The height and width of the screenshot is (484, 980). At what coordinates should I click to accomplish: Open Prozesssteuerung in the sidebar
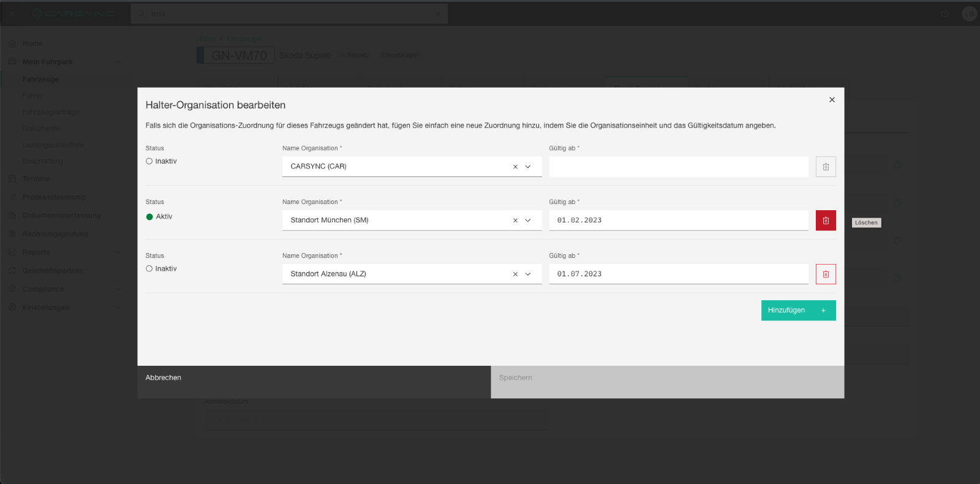point(54,197)
